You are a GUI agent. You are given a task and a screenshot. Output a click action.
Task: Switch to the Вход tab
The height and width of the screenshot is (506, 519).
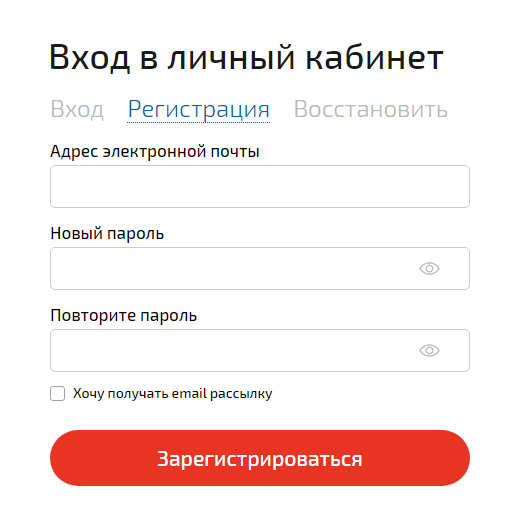point(77,109)
